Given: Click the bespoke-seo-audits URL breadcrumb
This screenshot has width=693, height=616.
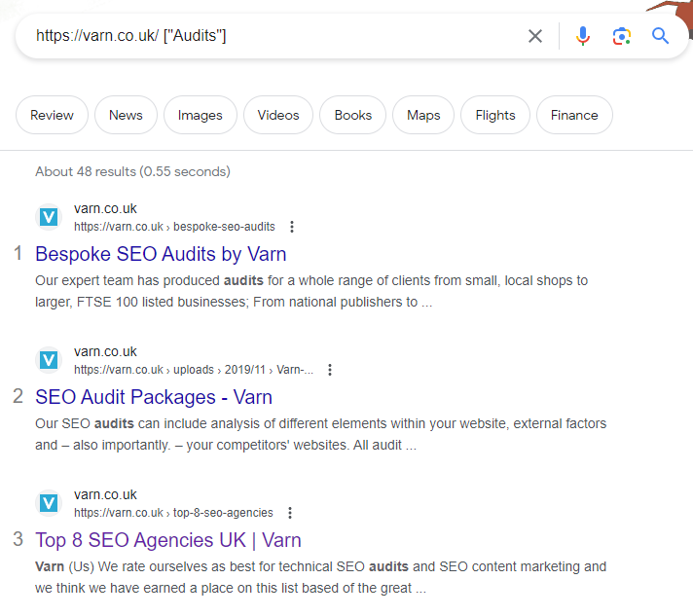Looking at the screenshot, I should (x=174, y=227).
